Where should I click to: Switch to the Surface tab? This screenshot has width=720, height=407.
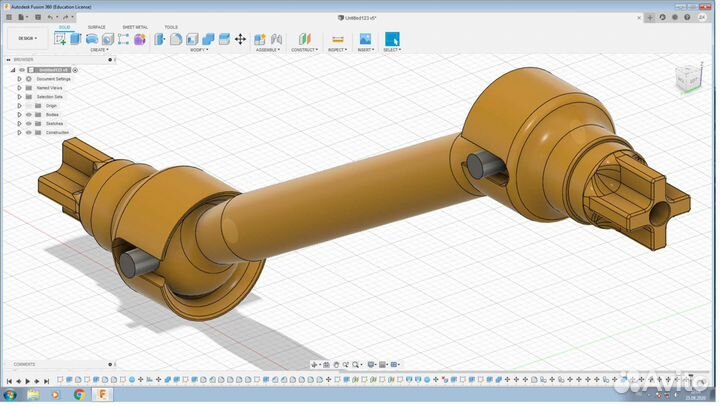pos(96,27)
